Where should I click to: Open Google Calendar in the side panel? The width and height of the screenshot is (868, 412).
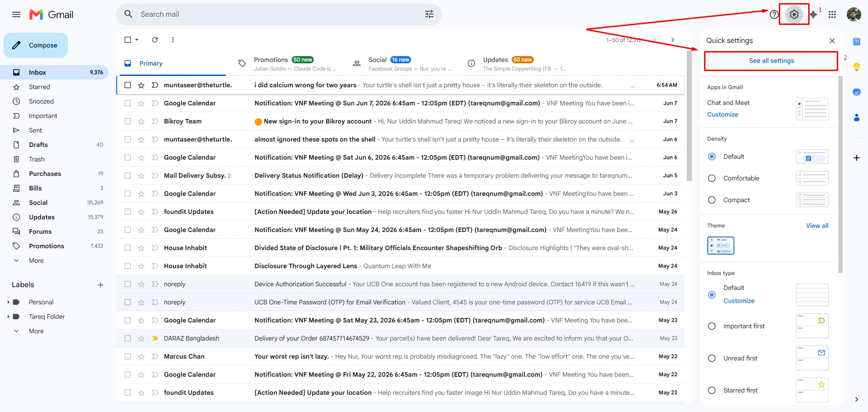coord(857,42)
